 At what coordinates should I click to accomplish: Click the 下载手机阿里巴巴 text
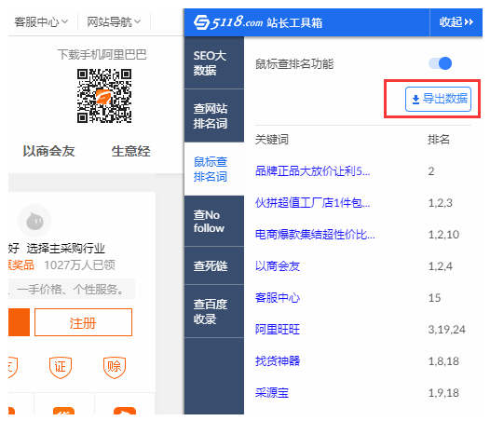click(x=102, y=55)
